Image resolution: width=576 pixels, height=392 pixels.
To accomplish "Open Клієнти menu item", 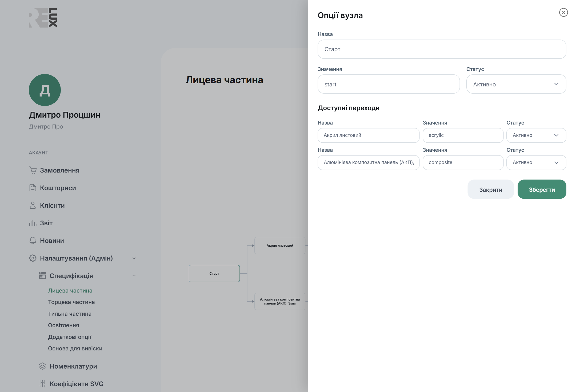I will pyautogui.click(x=52, y=205).
